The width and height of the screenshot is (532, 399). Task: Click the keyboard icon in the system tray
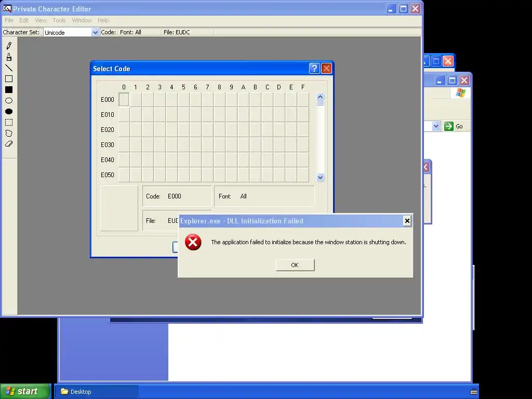[474, 392]
